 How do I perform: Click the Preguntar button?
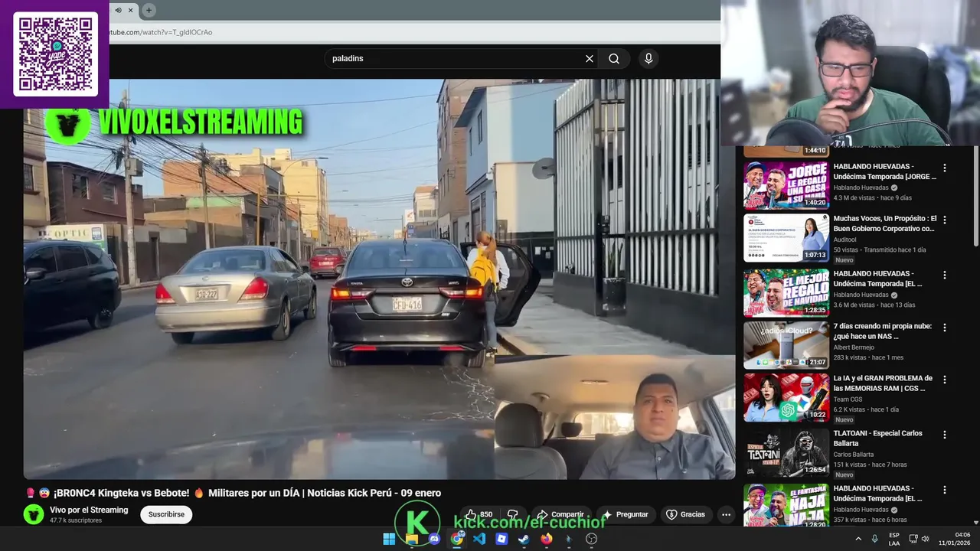pos(626,514)
